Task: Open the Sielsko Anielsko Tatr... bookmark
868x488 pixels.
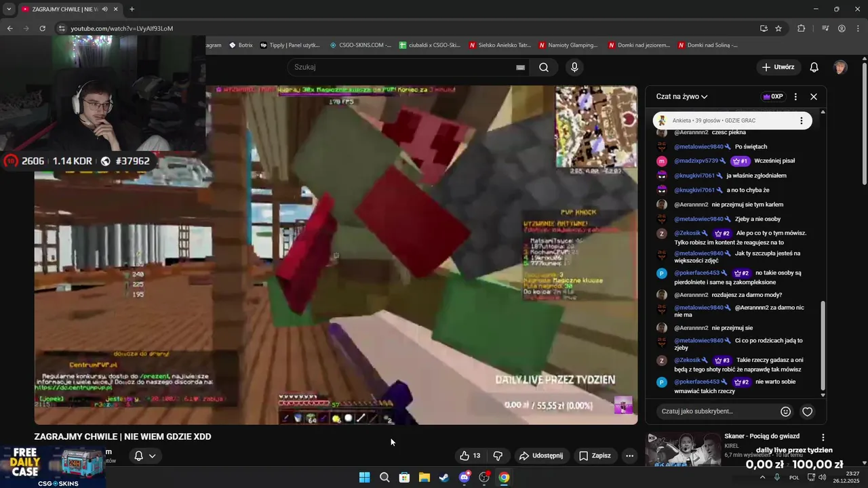Action: [500, 45]
